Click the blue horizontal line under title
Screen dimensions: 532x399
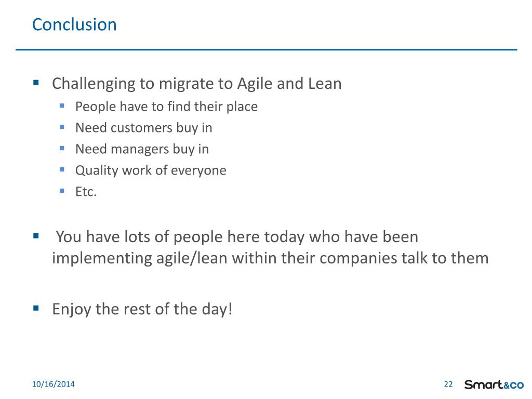click(267, 50)
